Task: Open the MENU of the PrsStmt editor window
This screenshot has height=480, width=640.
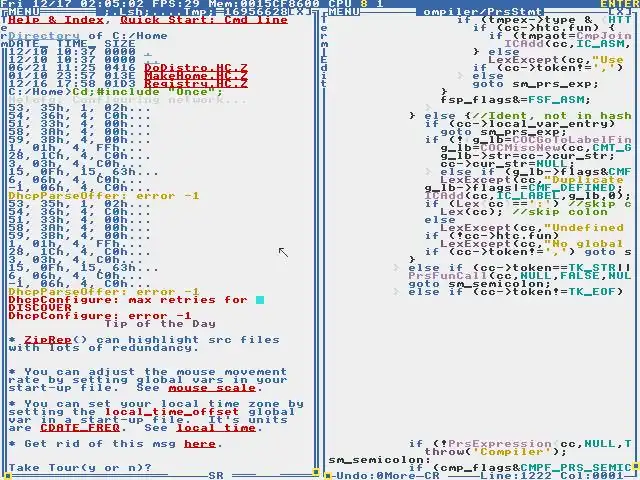Action: 344,11
